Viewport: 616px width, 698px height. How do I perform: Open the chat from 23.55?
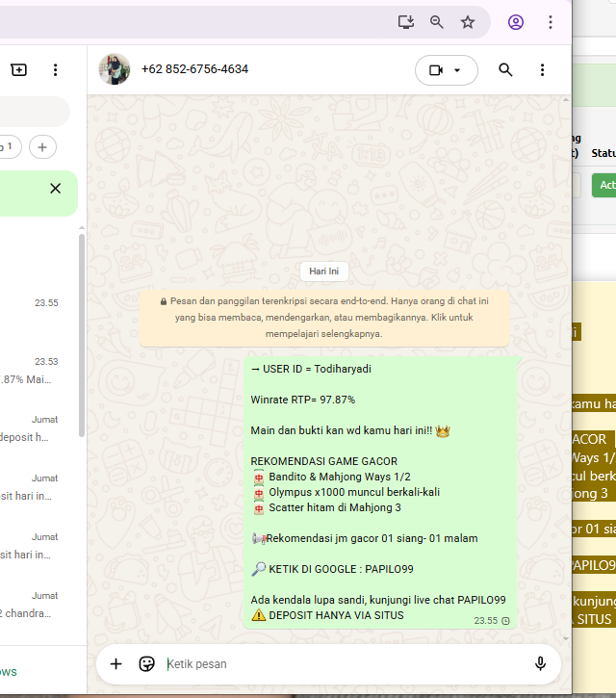click(38, 312)
